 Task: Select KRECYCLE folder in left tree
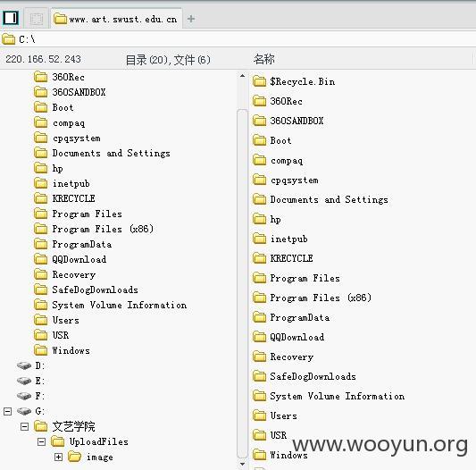pyautogui.click(x=64, y=198)
